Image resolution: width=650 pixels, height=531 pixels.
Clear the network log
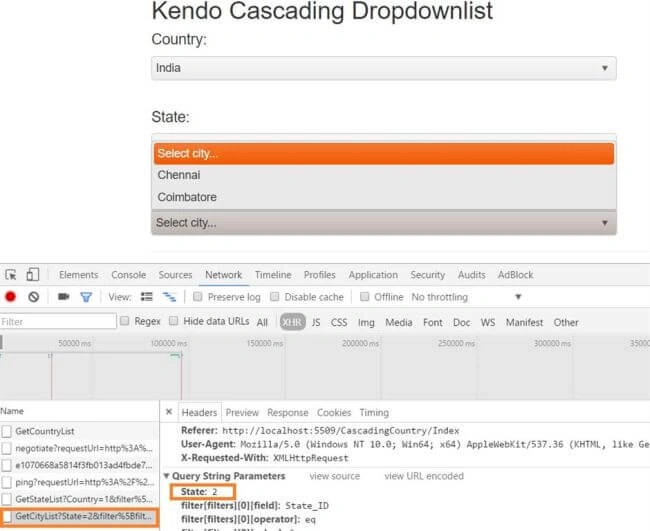(x=34, y=297)
